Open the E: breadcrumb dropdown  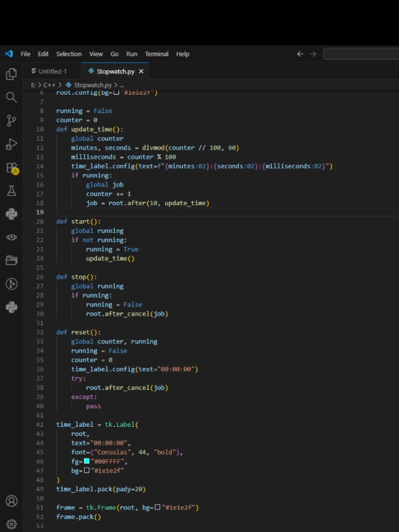click(33, 85)
